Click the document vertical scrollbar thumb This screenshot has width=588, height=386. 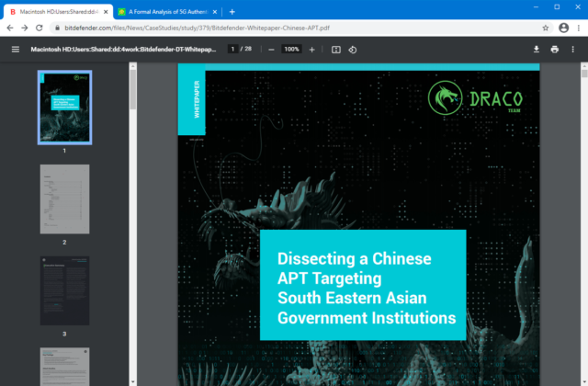(584, 72)
